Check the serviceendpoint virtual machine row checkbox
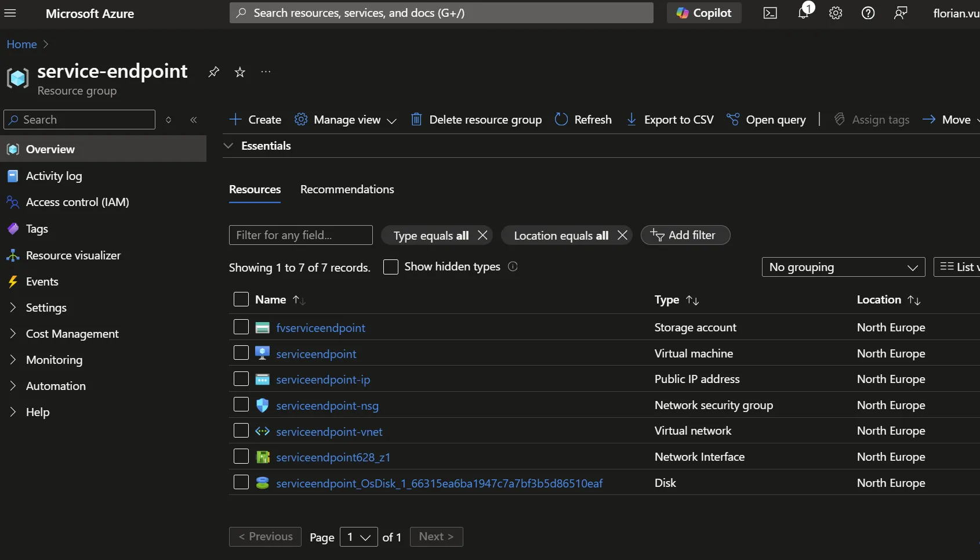The height and width of the screenshot is (560, 980). tap(241, 352)
